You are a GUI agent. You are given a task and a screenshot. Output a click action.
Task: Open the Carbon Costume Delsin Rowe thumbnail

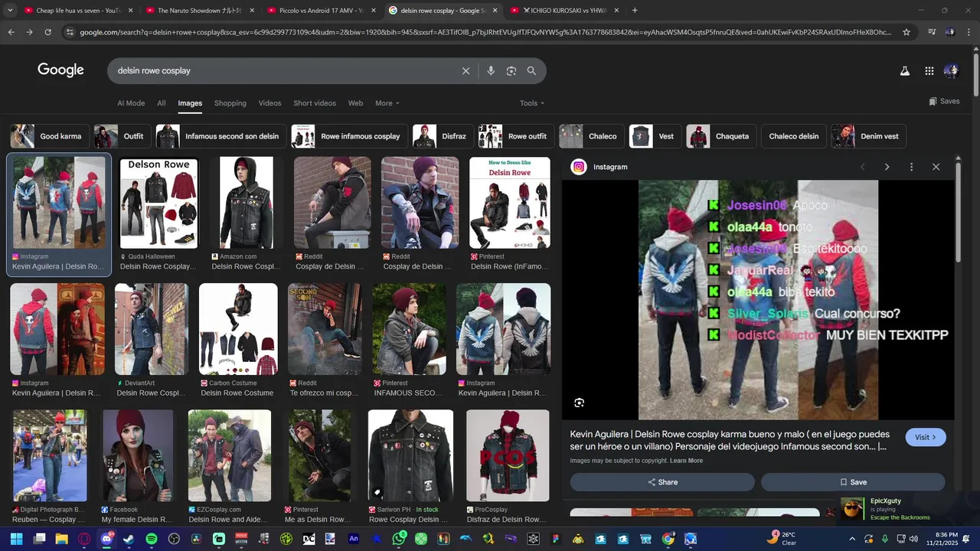click(x=238, y=329)
